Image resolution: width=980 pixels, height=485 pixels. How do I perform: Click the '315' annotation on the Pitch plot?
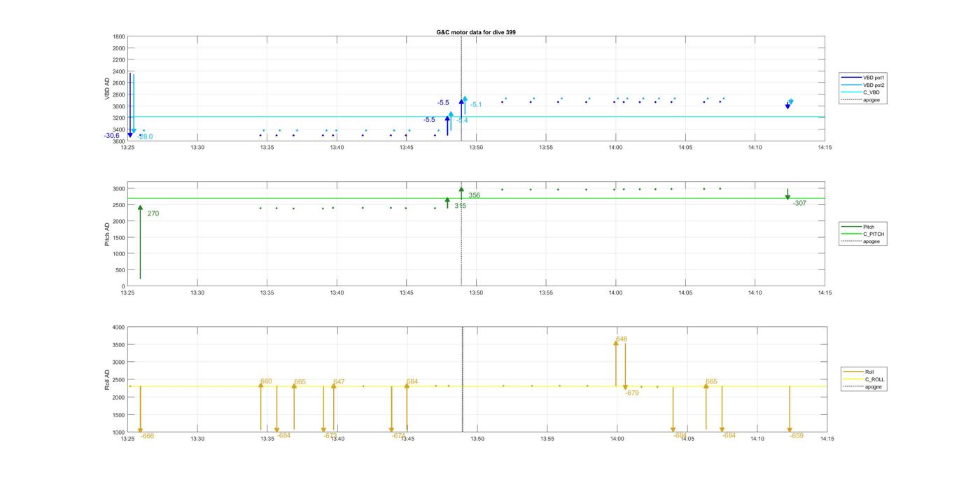(x=460, y=206)
